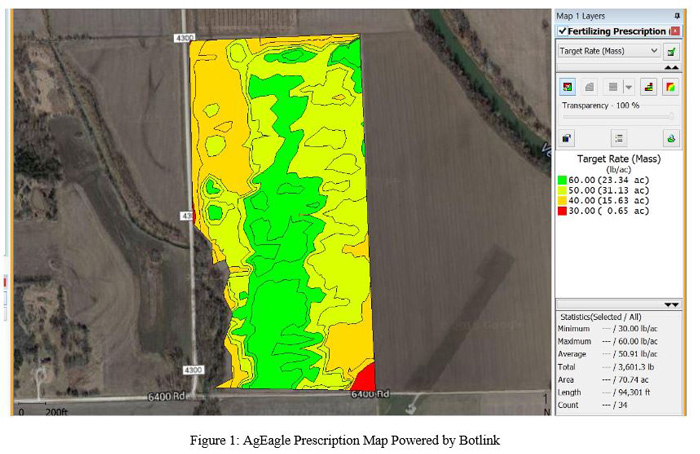Open the grid style dropdown arrow
This screenshot has width=700, height=454.
tap(628, 88)
